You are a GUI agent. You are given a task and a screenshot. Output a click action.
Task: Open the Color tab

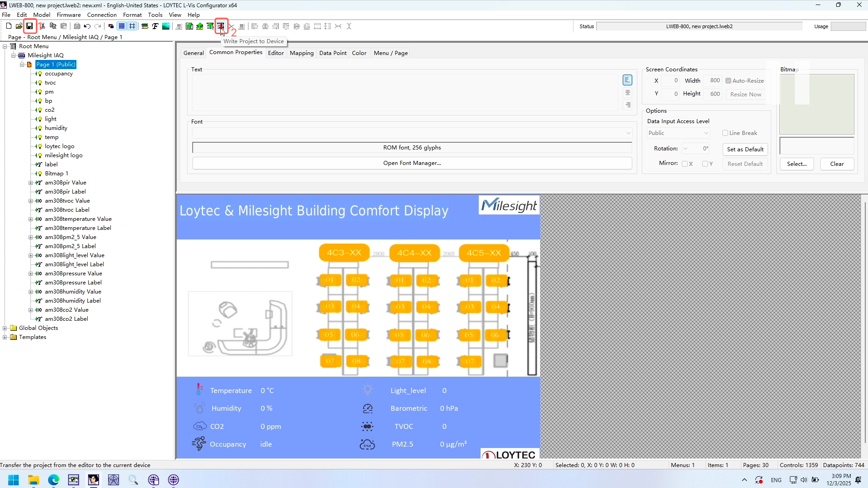359,53
